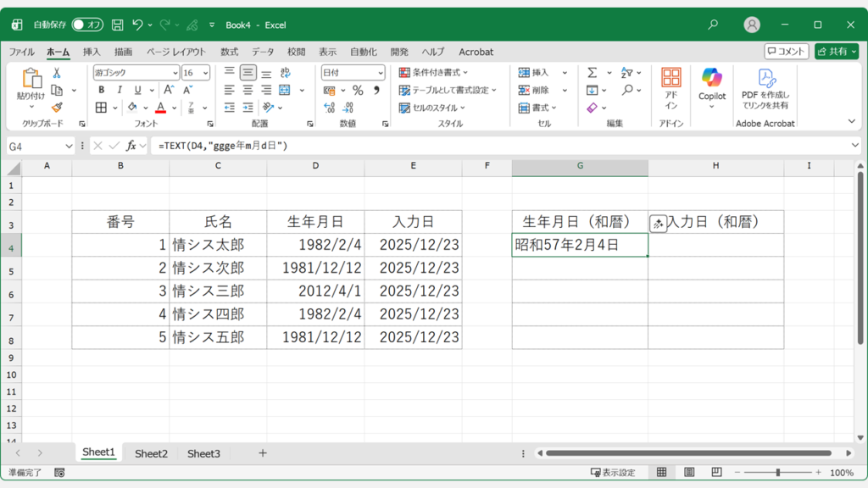
Task: Click the コメント button
Action: coord(786,52)
